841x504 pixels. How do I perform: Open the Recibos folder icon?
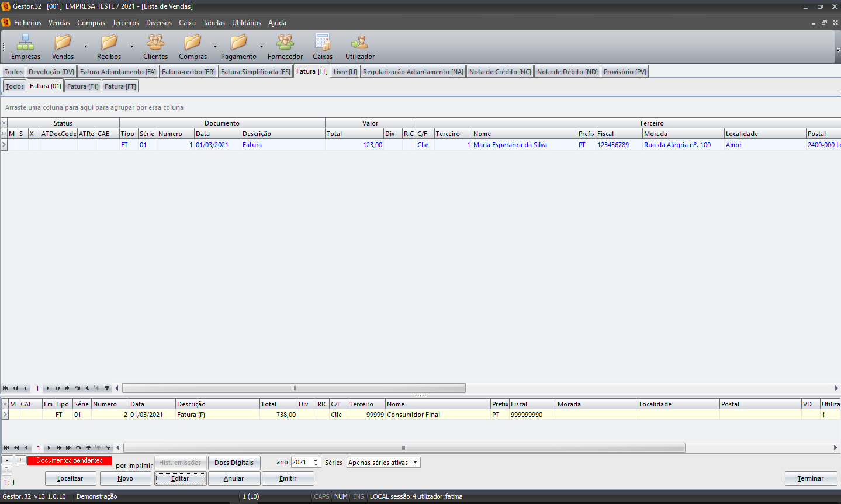(109, 43)
